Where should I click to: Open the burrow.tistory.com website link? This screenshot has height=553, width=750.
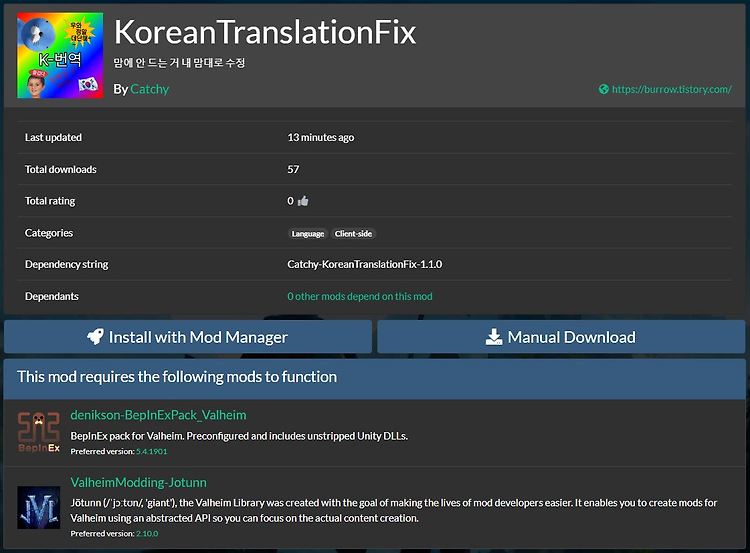point(672,89)
